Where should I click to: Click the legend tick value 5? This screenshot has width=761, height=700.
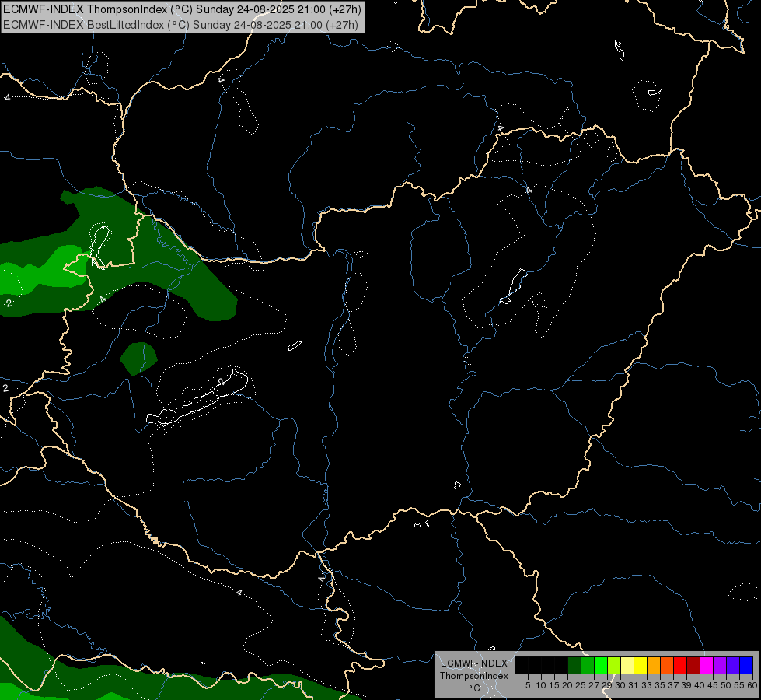tap(528, 685)
